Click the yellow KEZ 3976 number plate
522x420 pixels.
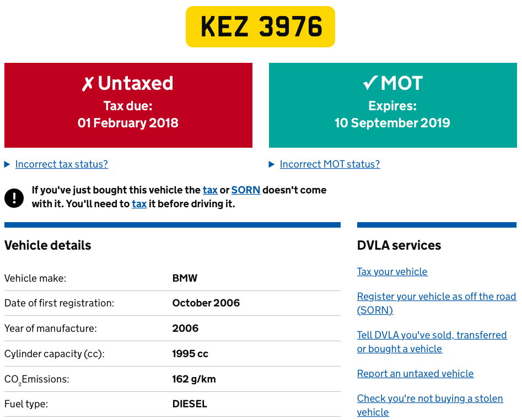coord(260,26)
